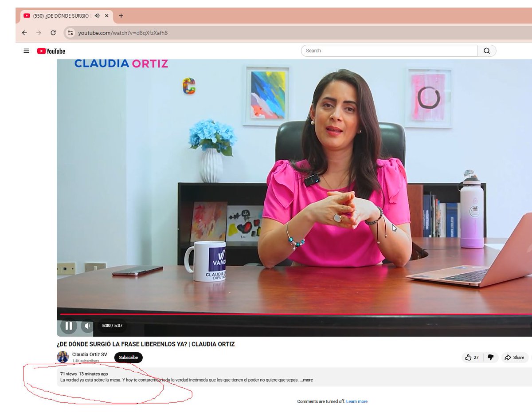The height and width of the screenshot is (417, 532).
Task: Subscribe to Claudia Ortiz SV
Action: (x=129, y=358)
